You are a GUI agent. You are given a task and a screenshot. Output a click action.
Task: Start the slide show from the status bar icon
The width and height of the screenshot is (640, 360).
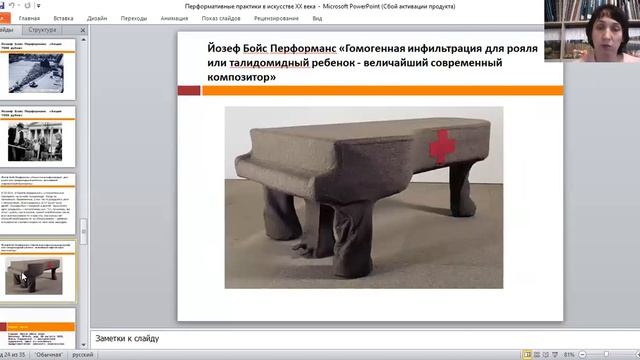tap(555, 355)
